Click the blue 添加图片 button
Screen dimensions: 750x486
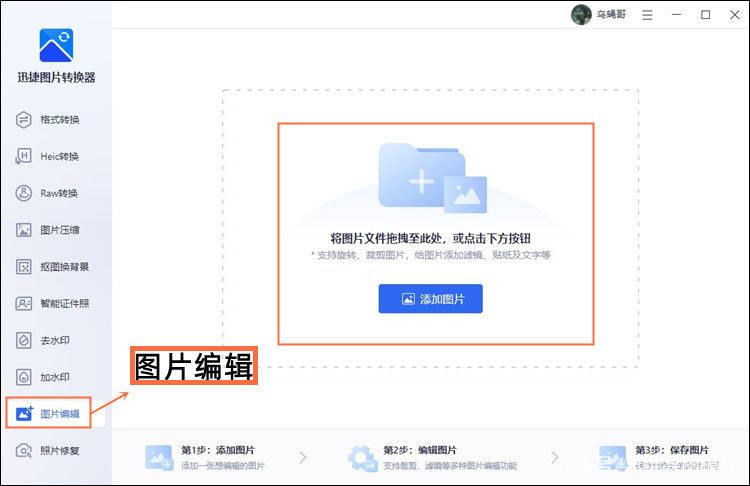click(430, 299)
